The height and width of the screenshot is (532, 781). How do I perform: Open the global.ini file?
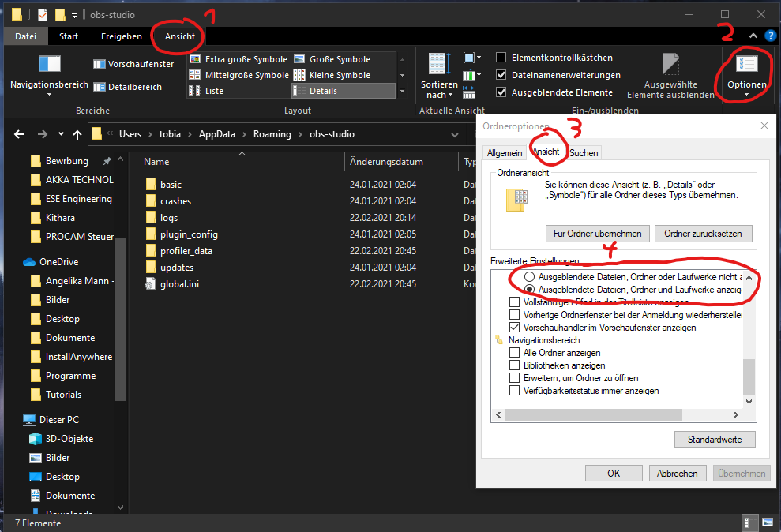179,284
